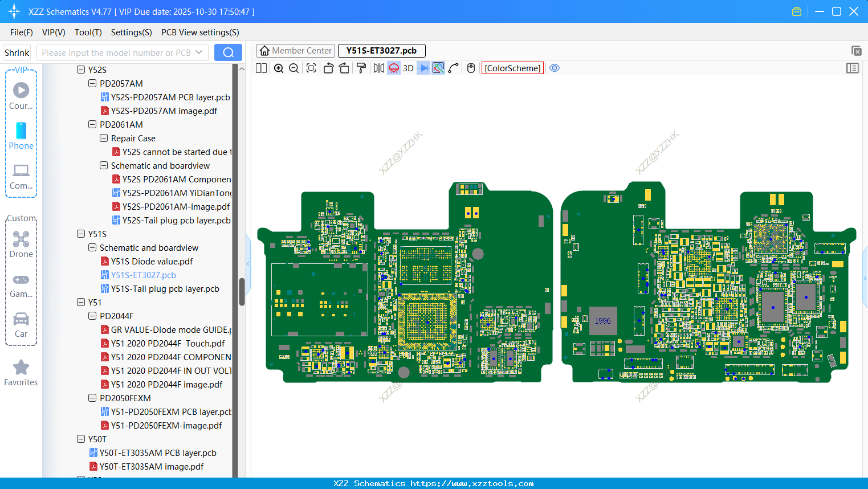Collapse the Y52S tree node
Screen dimensions: 868x489
(x=81, y=70)
